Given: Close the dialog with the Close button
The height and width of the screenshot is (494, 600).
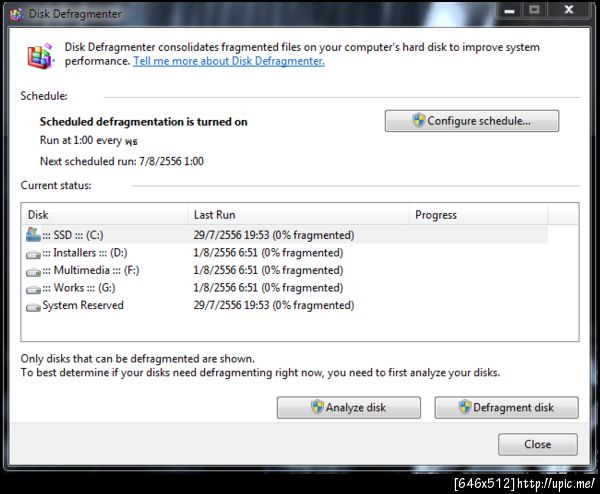Looking at the screenshot, I should 538,444.
